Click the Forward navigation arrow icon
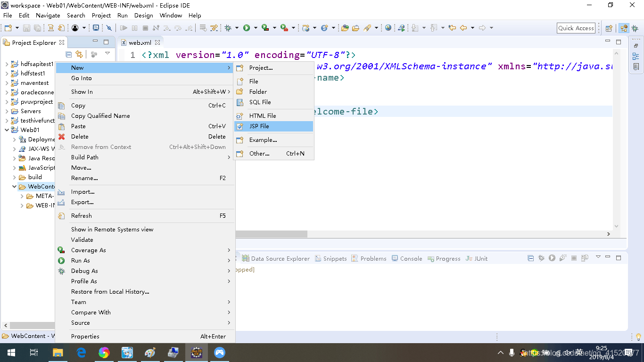644x362 pixels. 482,28
